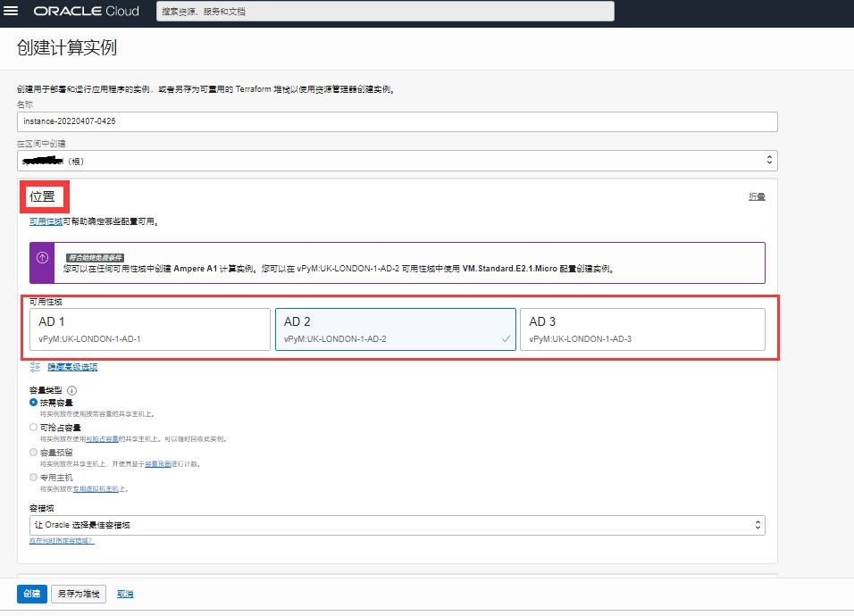Click the 符合始终免费条件 badge
854x616 pixels.
click(95, 257)
